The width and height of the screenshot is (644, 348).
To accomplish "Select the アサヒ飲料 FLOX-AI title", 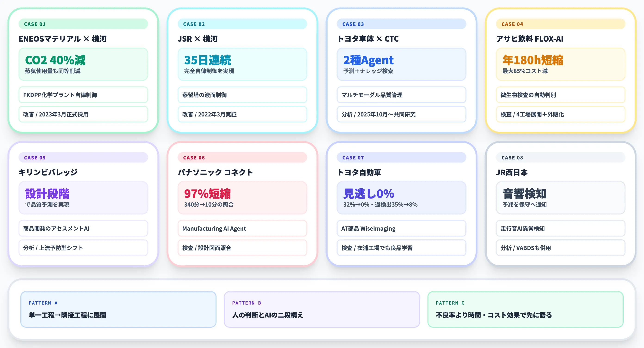I will 530,39.
